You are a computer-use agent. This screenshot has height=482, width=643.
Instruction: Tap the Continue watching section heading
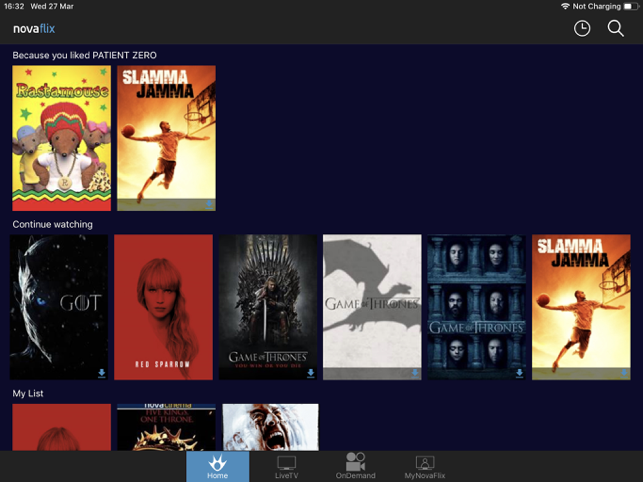[52, 224]
